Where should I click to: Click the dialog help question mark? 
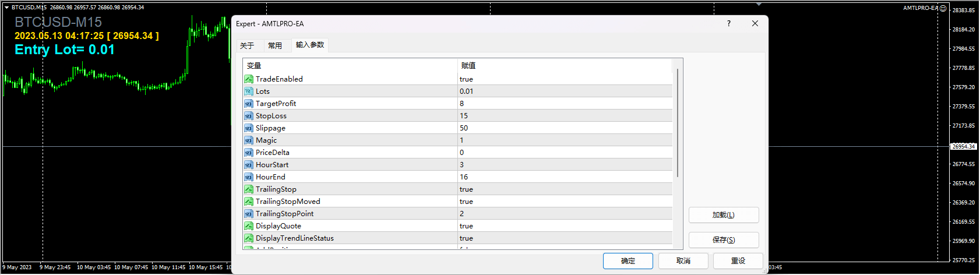tap(728, 23)
